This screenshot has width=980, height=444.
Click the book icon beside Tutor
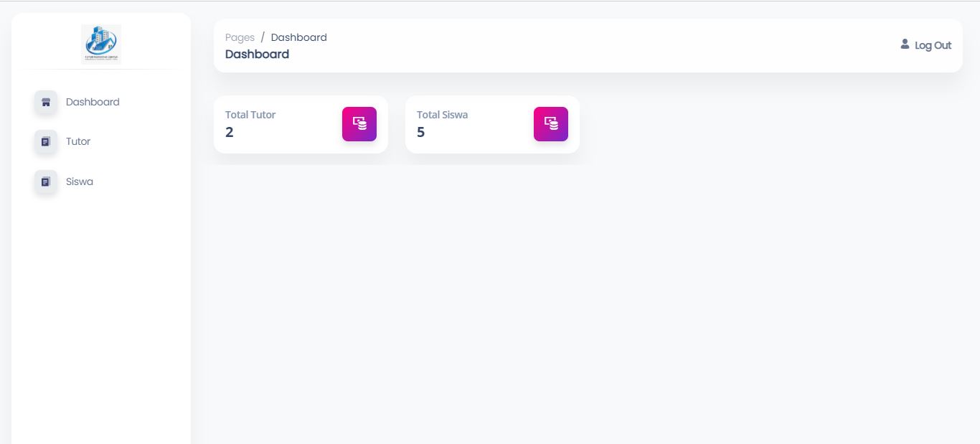(x=46, y=142)
